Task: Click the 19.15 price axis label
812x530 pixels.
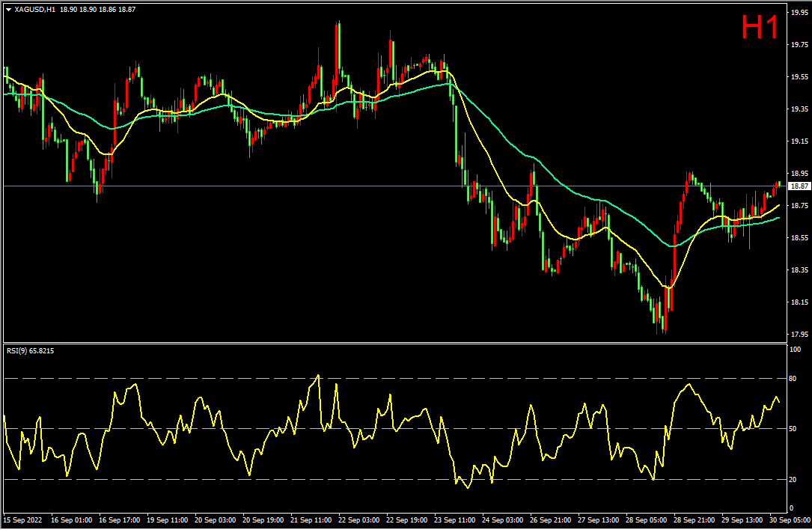Action: point(799,141)
